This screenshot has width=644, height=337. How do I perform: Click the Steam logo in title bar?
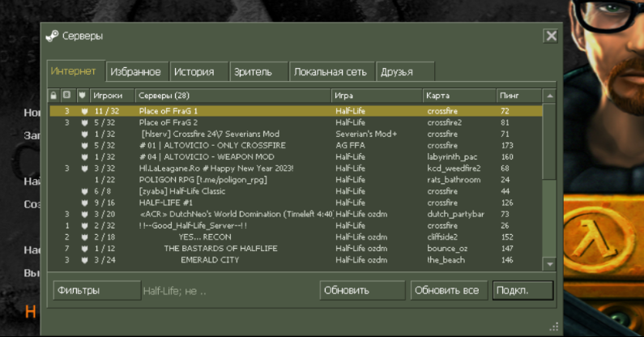52,36
